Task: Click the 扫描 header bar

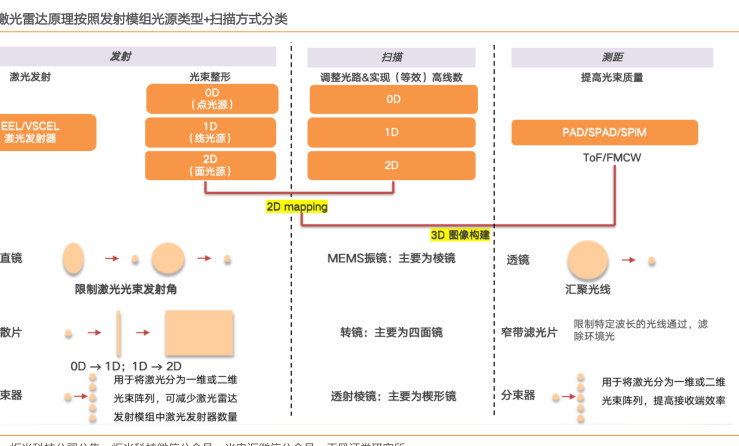Action: pos(392,56)
